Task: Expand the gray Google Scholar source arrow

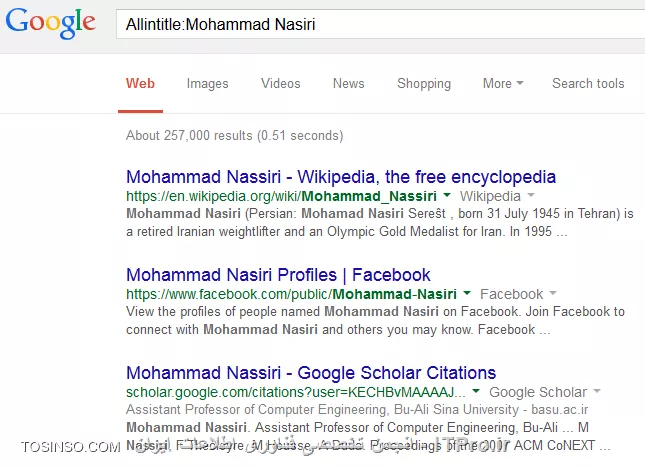Action: (x=597, y=391)
